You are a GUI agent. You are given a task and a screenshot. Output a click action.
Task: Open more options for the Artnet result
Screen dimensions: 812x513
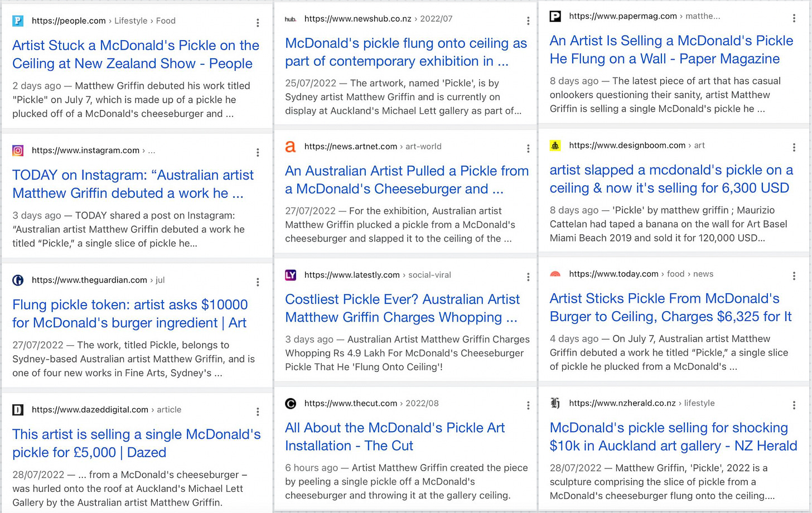pyautogui.click(x=528, y=148)
